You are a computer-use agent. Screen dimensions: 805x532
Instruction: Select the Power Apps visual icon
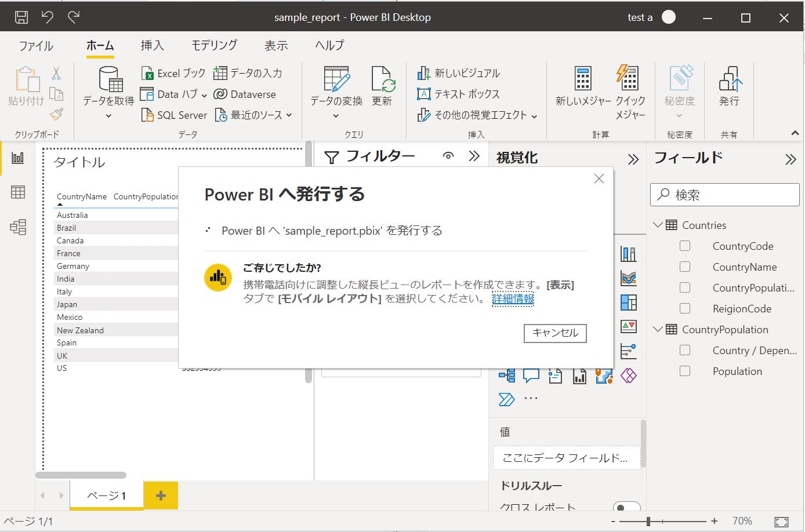[x=629, y=376]
